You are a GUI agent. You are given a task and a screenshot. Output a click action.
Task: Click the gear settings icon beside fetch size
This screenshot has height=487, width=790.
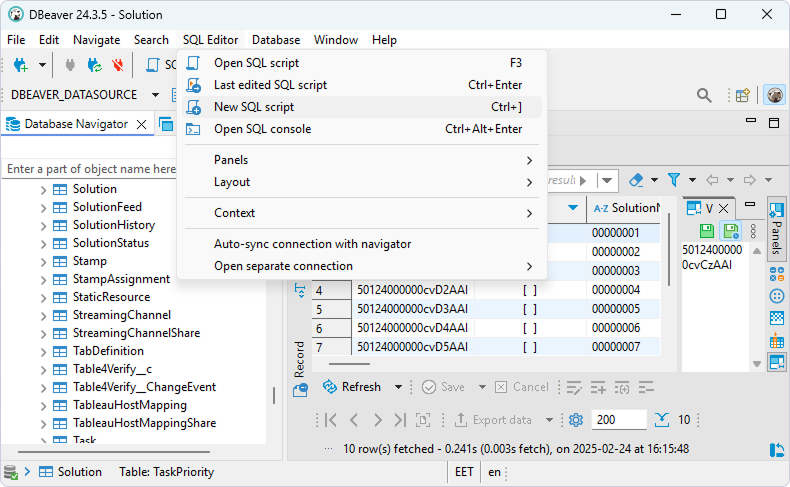576,420
